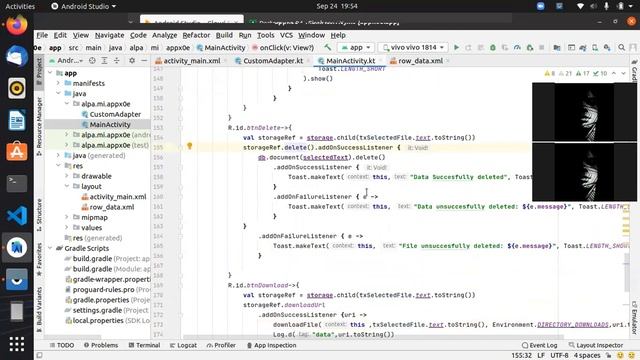Image resolution: width=640 pixels, height=360 pixels.
Task: Click the editor vertical scrollbar
Action: [x=627, y=273]
